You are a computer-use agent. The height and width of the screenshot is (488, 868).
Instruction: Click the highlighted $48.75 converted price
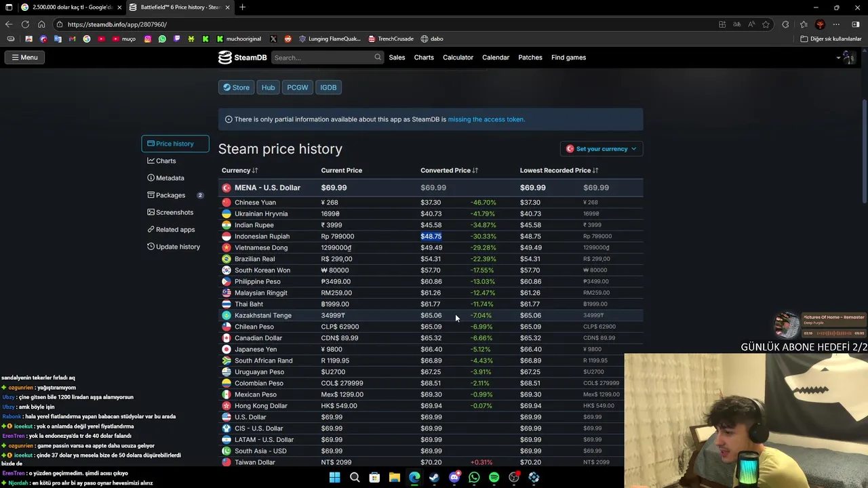pos(431,237)
